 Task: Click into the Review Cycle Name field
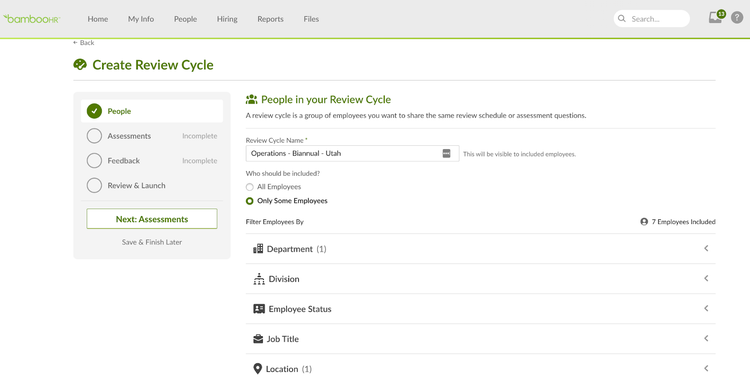pyautogui.click(x=353, y=153)
